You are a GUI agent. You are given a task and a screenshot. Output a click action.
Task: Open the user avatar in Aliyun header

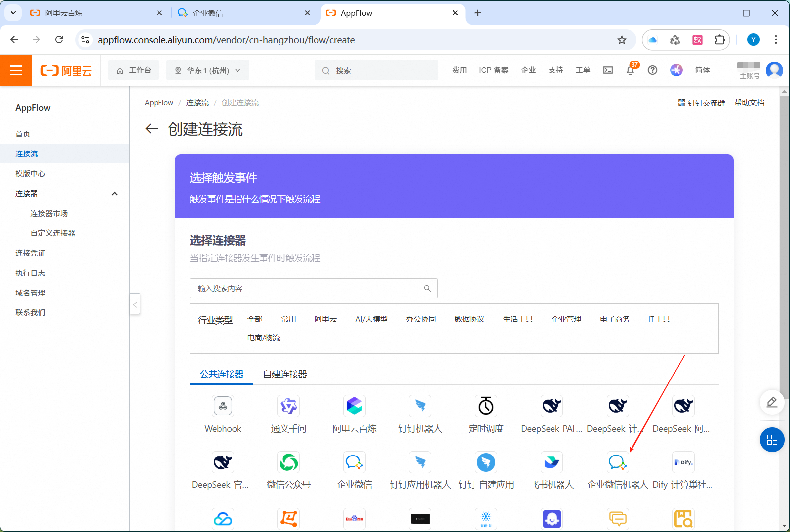pyautogui.click(x=774, y=70)
